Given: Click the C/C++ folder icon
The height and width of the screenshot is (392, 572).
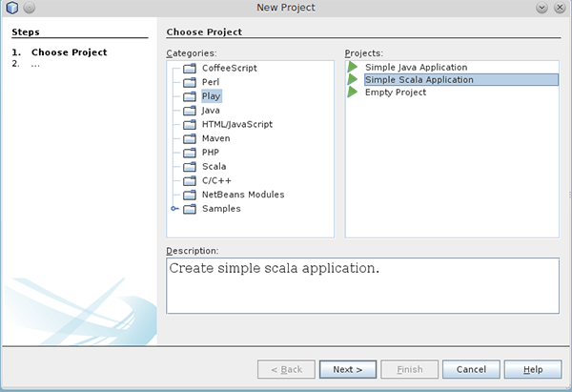Looking at the screenshot, I should (x=190, y=180).
